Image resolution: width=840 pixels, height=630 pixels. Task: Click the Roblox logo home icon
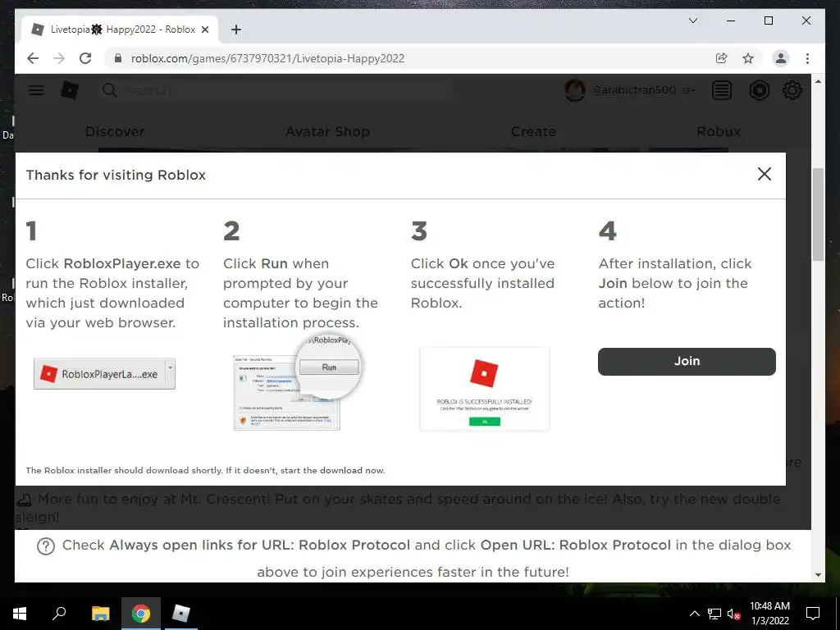pyautogui.click(x=70, y=90)
